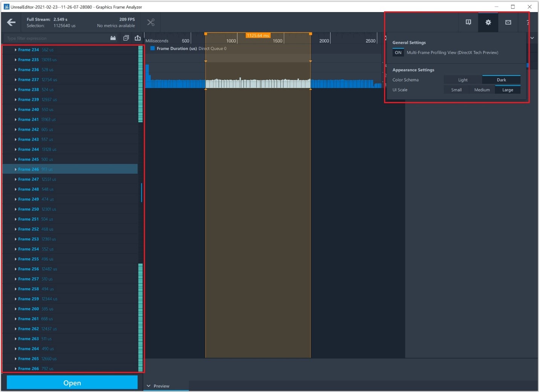The height and width of the screenshot is (392, 539).
Task: Click the envelope feedback icon
Action: [508, 22]
